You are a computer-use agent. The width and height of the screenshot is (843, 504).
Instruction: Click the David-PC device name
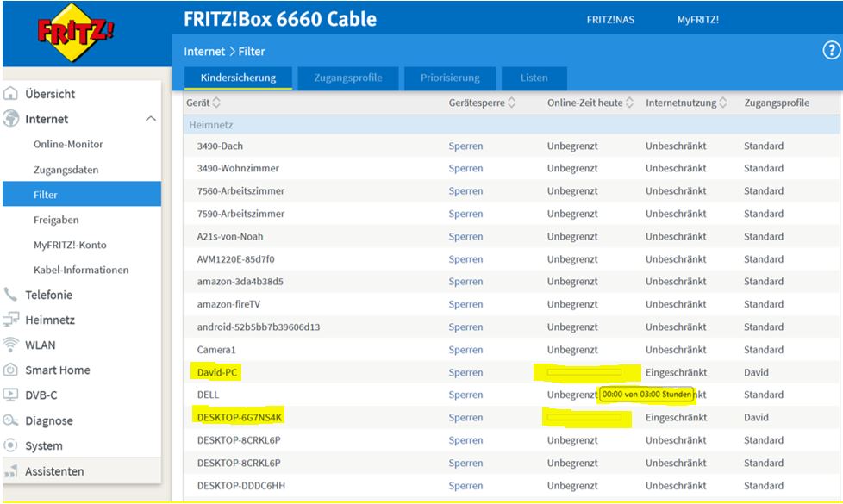(216, 372)
